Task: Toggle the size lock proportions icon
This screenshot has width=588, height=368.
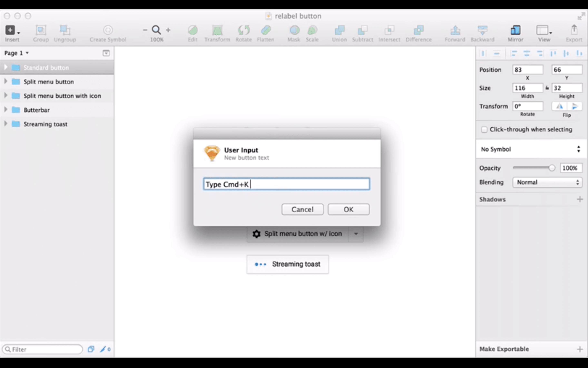Action: 547,88
